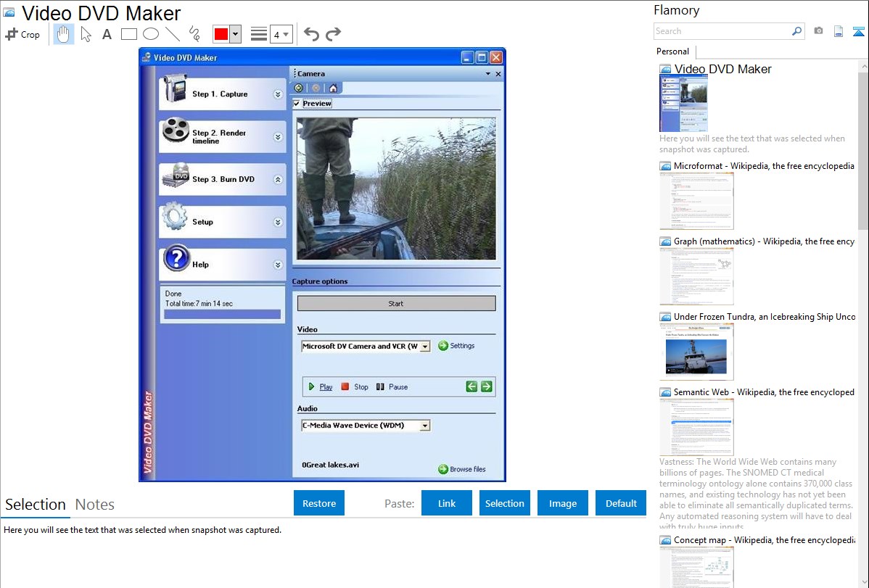The width and height of the screenshot is (869, 588).
Task: Open the Microformat Wikipedia snapshot thumbnail
Action: [x=696, y=201]
